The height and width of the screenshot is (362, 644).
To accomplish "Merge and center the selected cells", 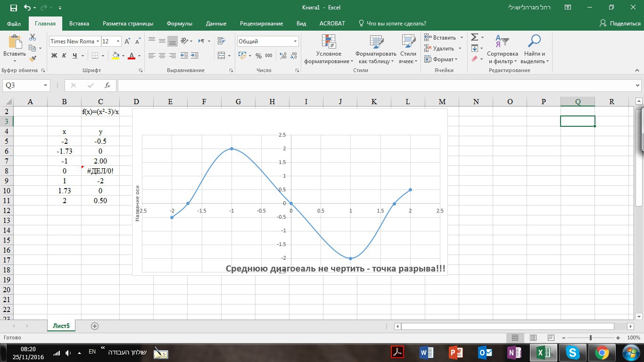I will pyautogui.click(x=221, y=56).
